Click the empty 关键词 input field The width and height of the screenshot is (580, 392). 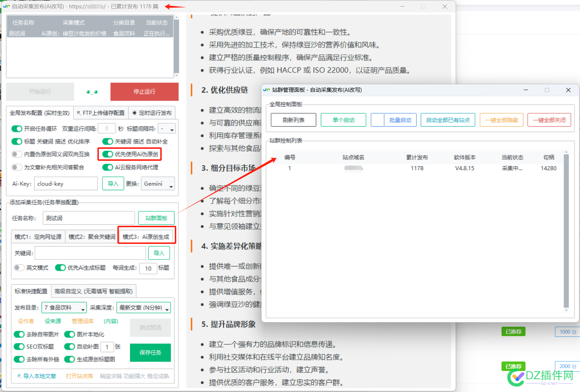[x=90, y=253]
